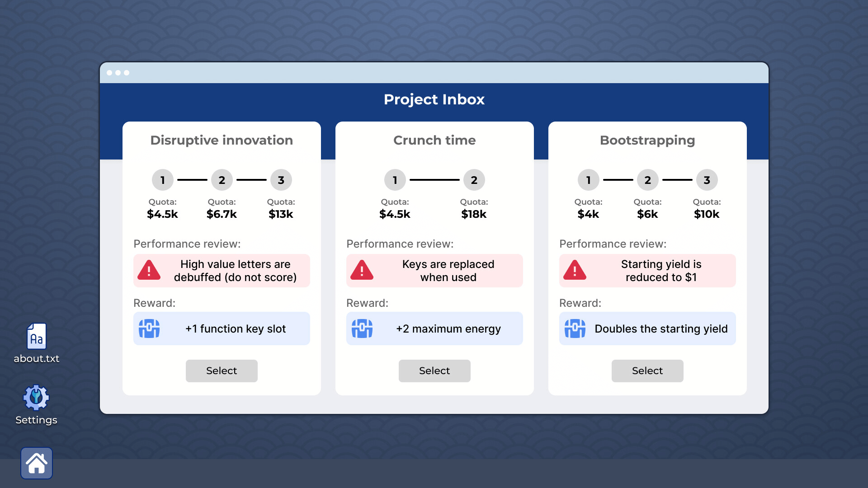Screen dimensions: 868x488
Task: Click the warning icon on Crunch time
Action: tap(362, 270)
